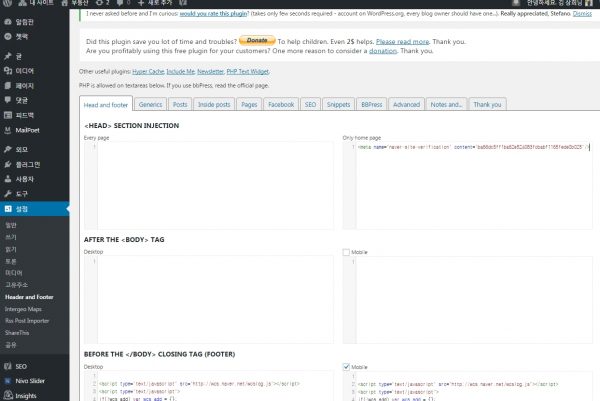
Task: Switch to the Facebook tab
Action: click(281, 104)
